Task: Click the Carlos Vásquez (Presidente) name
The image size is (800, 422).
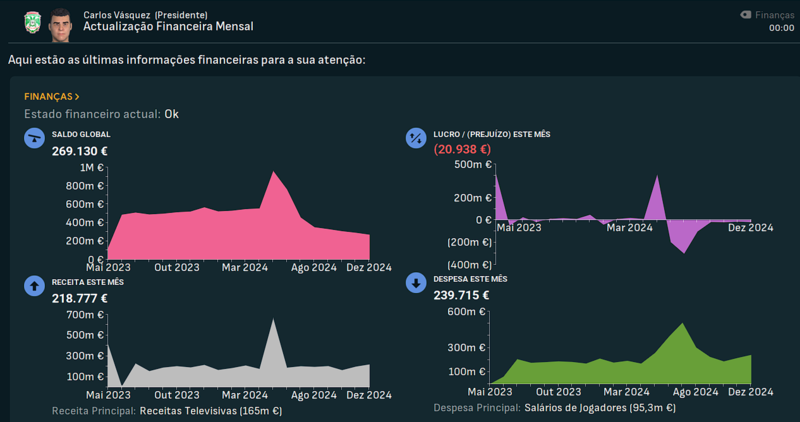Action: point(145,15)
